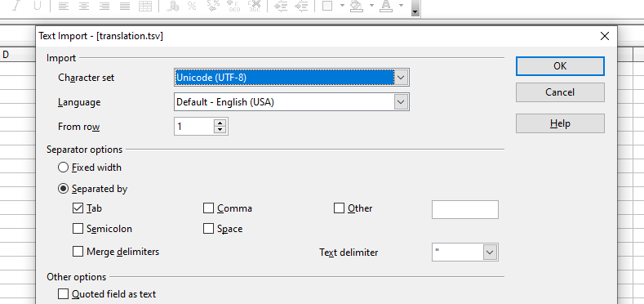Screen dimensions: 644x304
Task: Select the Align Right icon
Action: click(104, 6)
